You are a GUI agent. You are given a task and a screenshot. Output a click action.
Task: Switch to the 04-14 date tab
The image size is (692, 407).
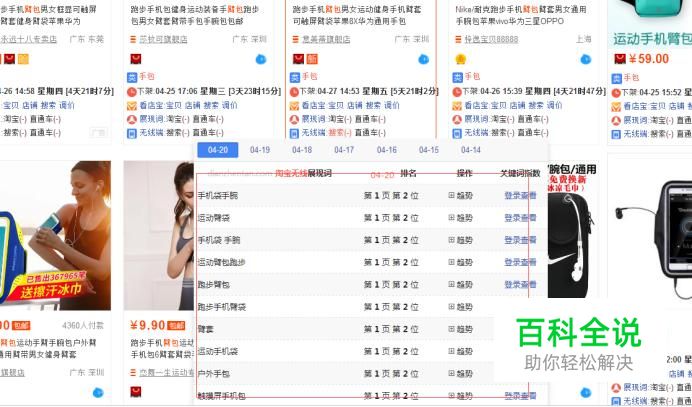point(471,150)
